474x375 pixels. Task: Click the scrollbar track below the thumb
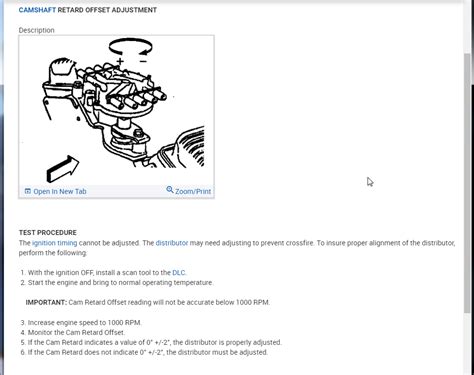[x=467, y=343]
